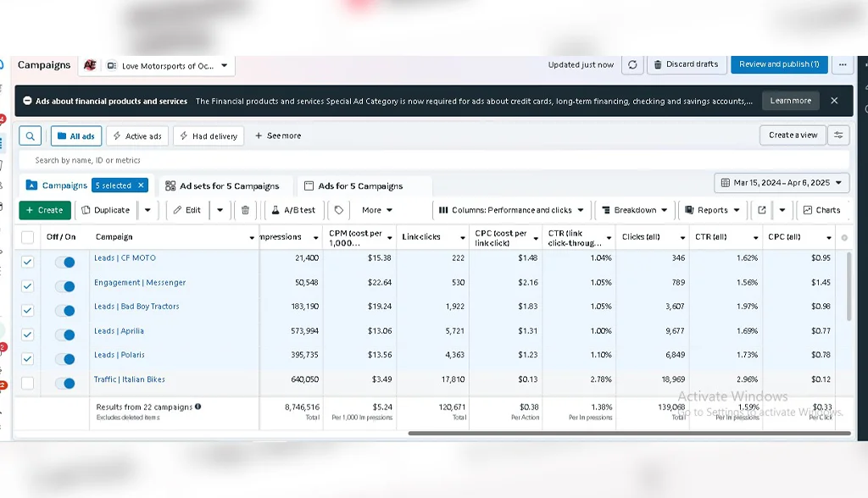
Task: Click the horizontal scrollbar under the table
Action: click(x=627, y=434)
